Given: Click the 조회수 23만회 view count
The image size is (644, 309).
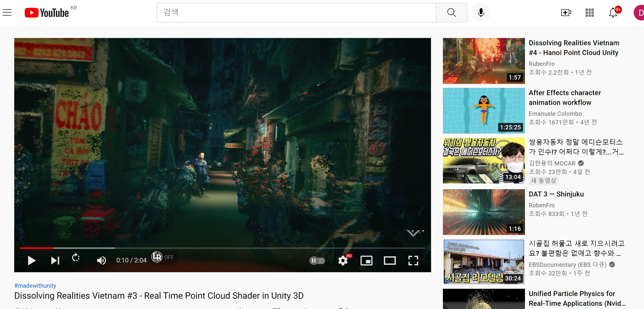Looking at the screenshot, I should tap(548, 172).
